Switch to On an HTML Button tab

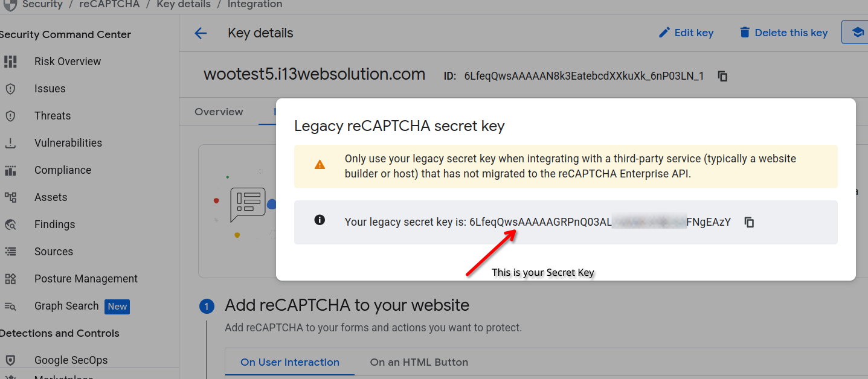click(419, 362)
